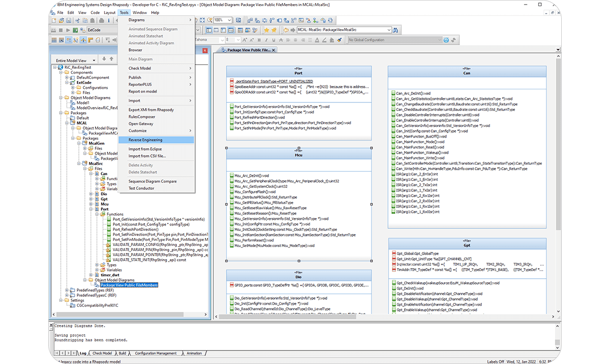Open the Layout menu
The width and height of the screenshot is (610, 364).
click(109, 13)
